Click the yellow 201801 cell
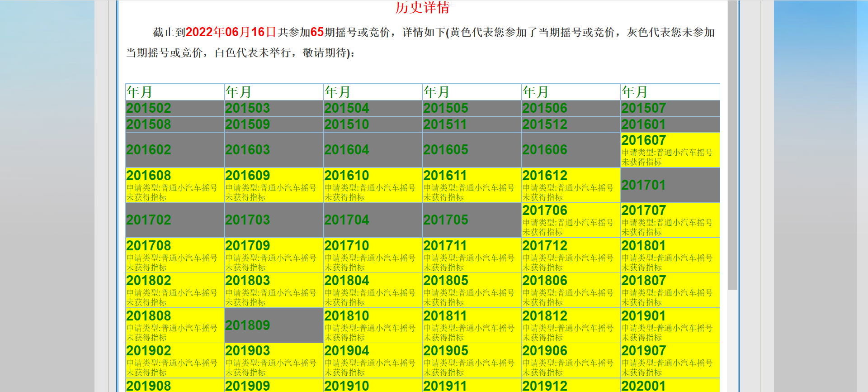 [x=670, y=255]
